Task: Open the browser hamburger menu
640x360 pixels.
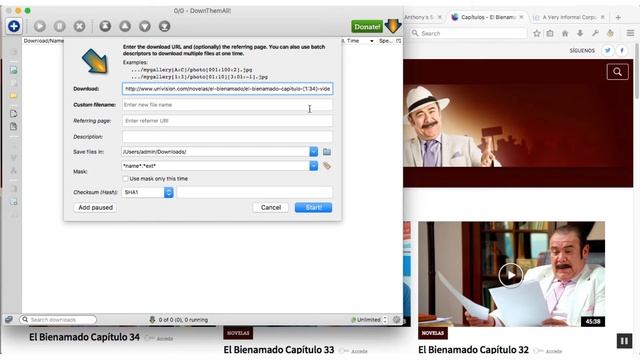Action: click(x=630, y=33)
